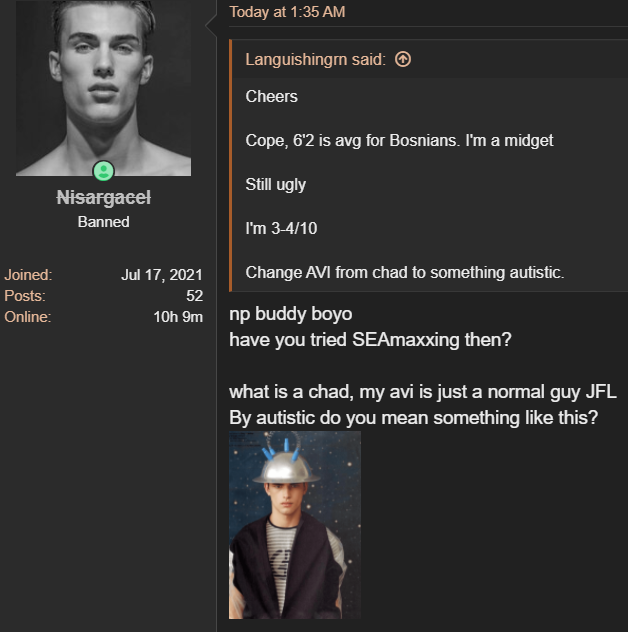Image resolution: width=628 pixels, height=632 pixels.
Task: Open the attached image of man in silver hat
Action: tap(295, 525)
